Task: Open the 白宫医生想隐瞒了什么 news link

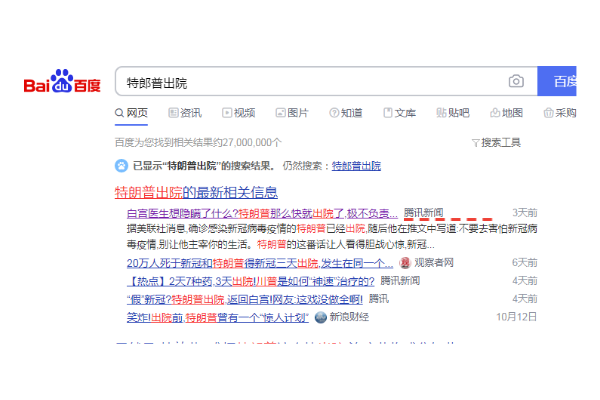Action: 262,213
